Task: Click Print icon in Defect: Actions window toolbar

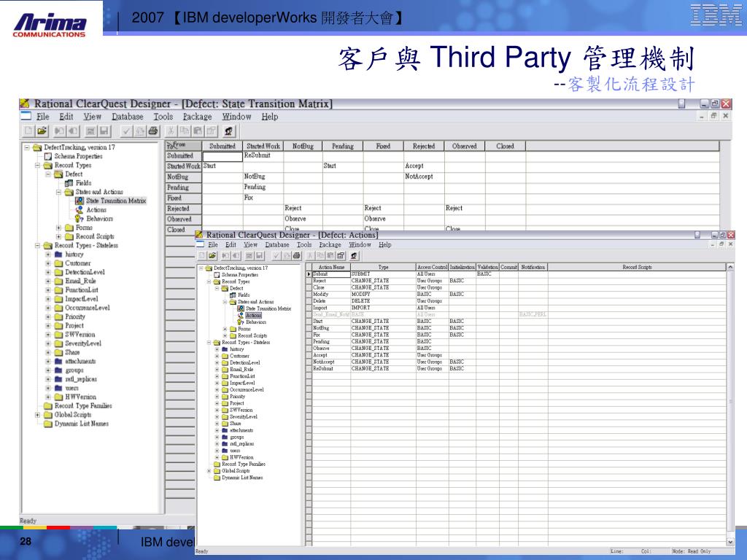Action: (296, 256)
